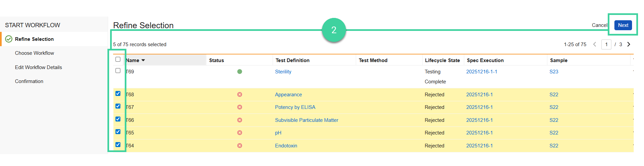The image size is (644, 166).
Task: Click the red rejected icon for T64
Action: pos(240,146)
